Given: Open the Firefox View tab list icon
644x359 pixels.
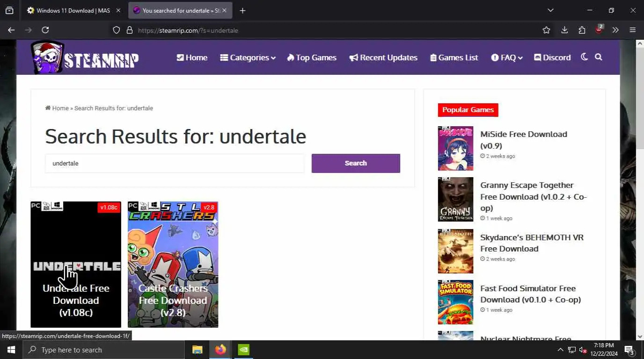Looking at the screenshot, I should [x=9, y=10].
